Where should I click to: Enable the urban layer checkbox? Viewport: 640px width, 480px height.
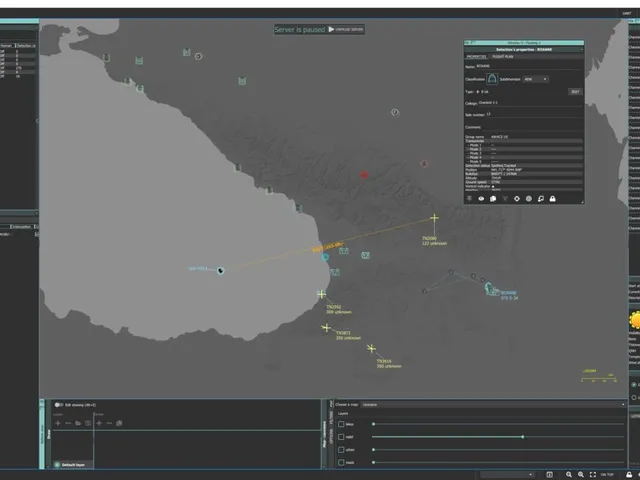(341, 450)
